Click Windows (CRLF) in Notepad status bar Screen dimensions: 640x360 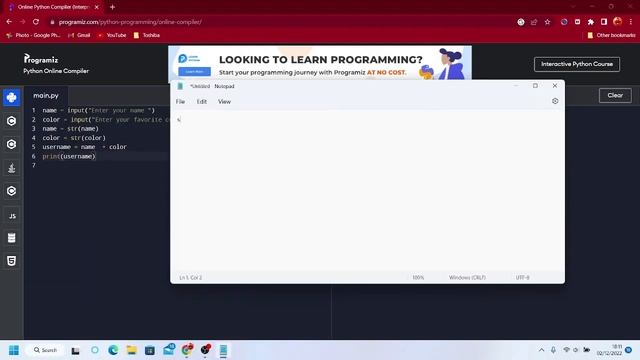(467, 278)
